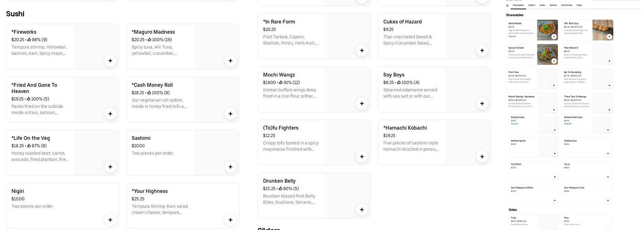Click plus button for *Cash Money Roll
Viewport: 644px width, 230px height.
(x=230, y=114)
